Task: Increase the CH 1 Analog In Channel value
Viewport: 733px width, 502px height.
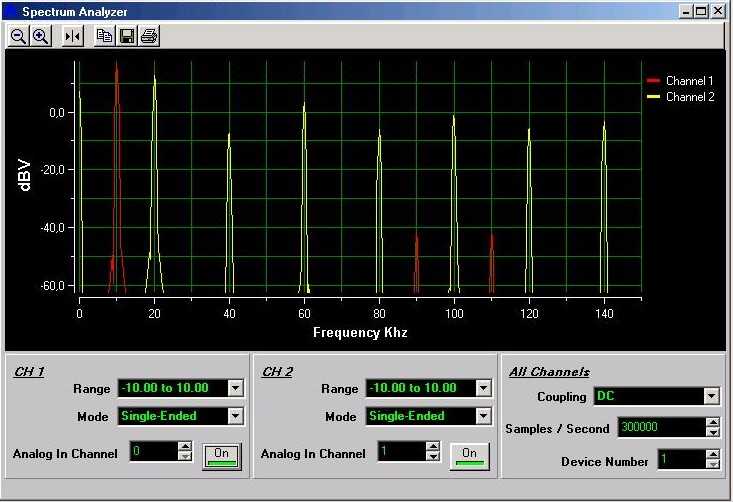Action: point(186,446)
